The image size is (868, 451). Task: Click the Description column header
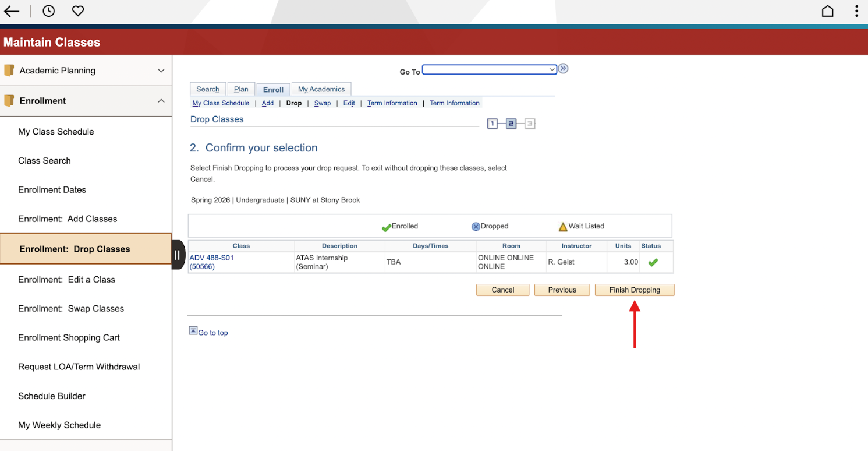[x=339, y=246]
